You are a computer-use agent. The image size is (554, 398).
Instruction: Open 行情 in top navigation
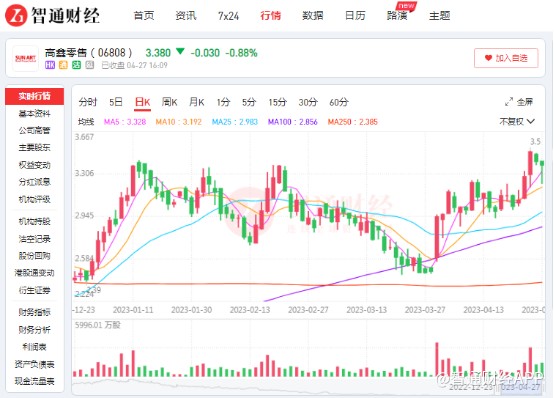(270, 16)
